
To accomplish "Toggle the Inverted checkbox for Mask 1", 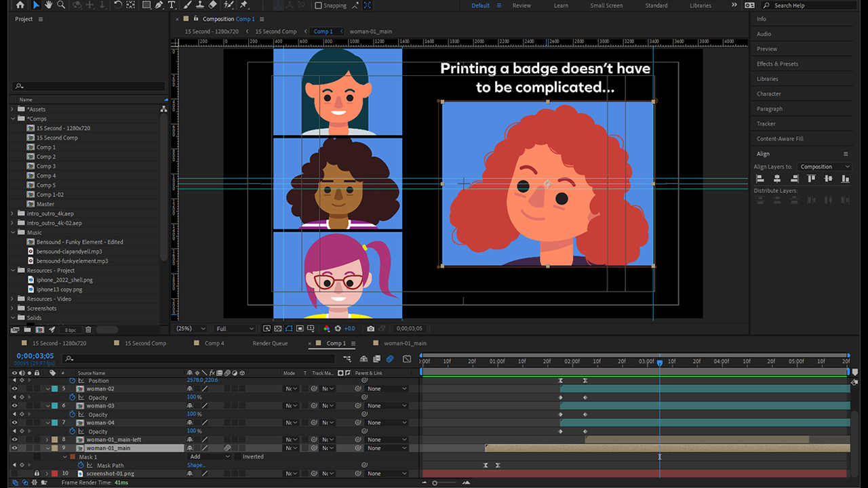I will pyautogui.click(x=239, y=457).
